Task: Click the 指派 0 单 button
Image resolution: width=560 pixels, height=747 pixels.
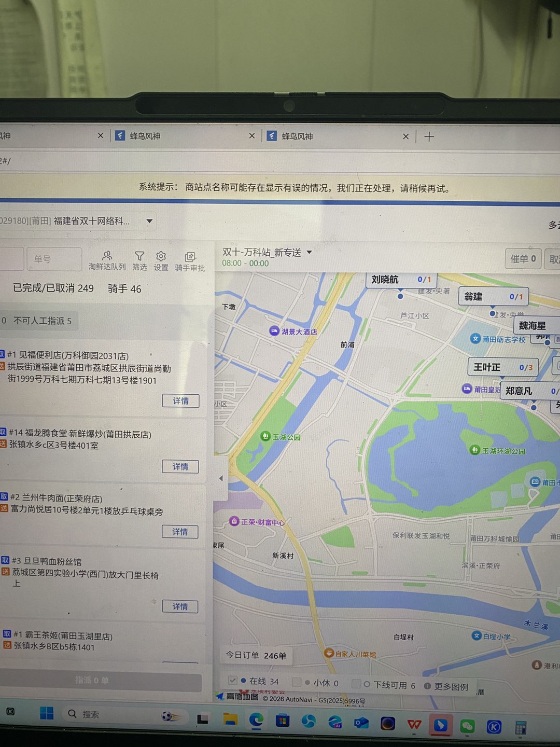Action: (101, 680)
